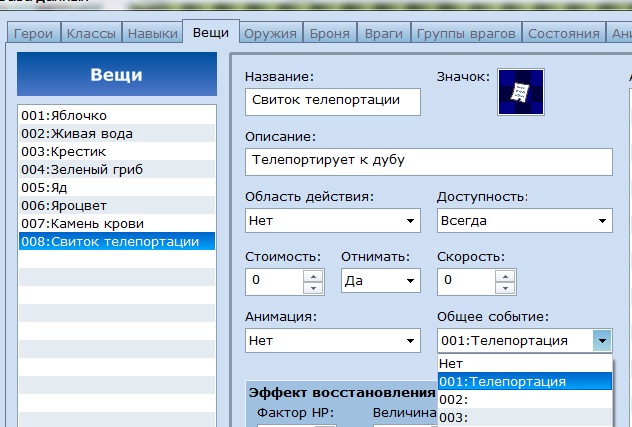Open the Герои tab
The width and height of the screenshot is (632, 427).
34,33
